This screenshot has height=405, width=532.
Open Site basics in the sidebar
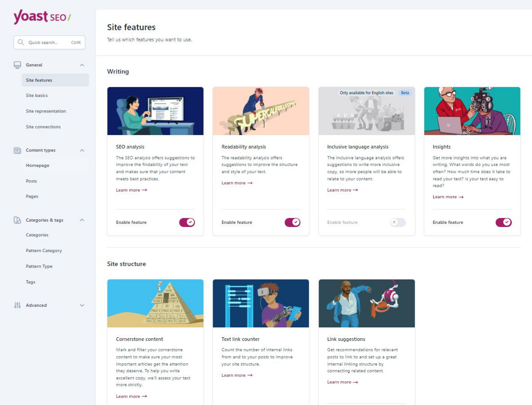tap(37, 96)
